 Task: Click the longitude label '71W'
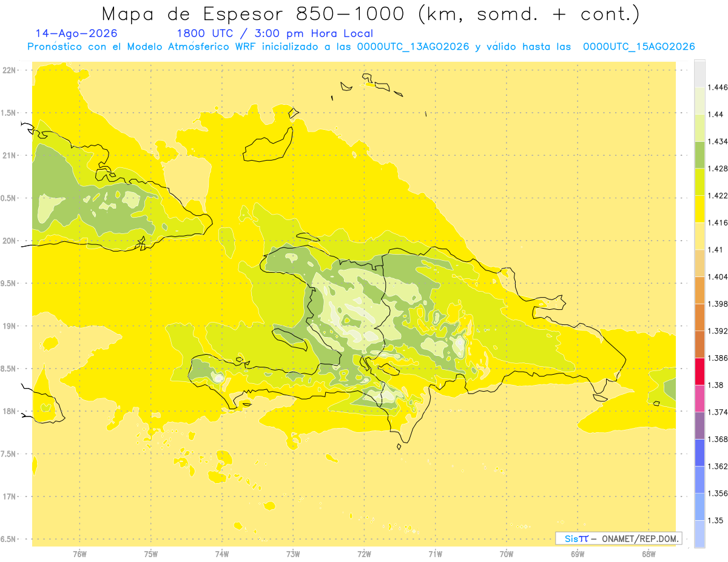(x=435, y=554)
